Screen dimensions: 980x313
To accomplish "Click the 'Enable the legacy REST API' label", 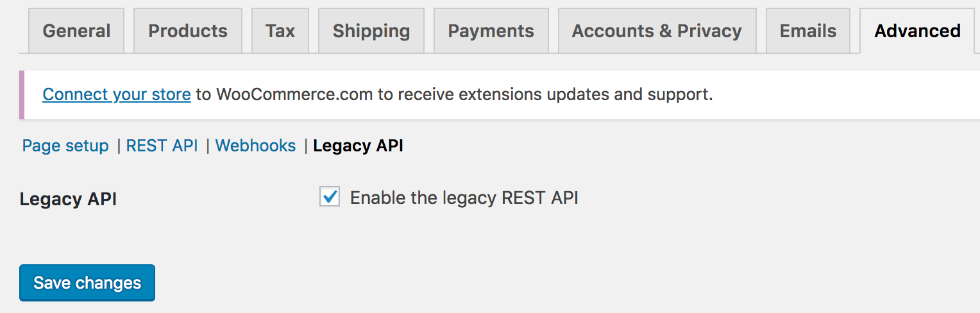I will click(x=464, y=198).
